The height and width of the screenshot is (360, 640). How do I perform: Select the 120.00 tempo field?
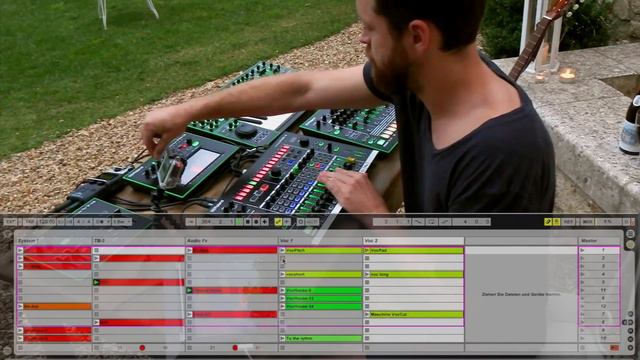[46, 222]
